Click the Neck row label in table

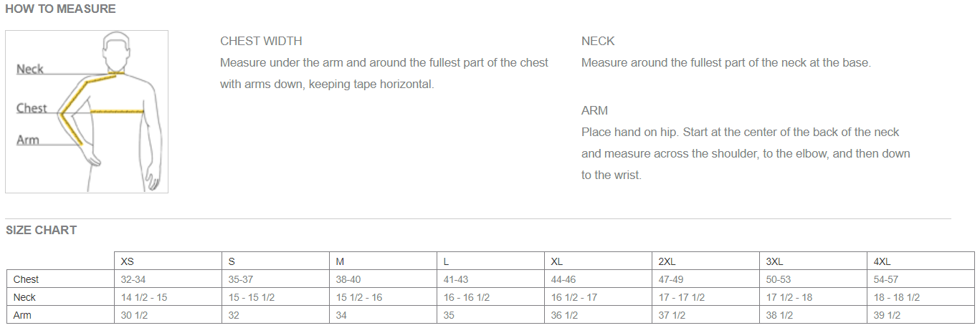coord(24,297)
